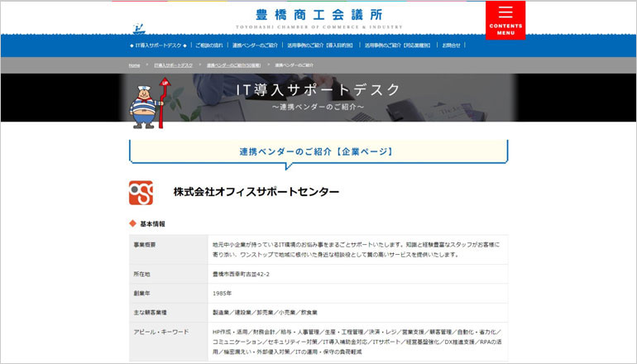
Task: Click the 所在地 row label
Action: point(141,274)
